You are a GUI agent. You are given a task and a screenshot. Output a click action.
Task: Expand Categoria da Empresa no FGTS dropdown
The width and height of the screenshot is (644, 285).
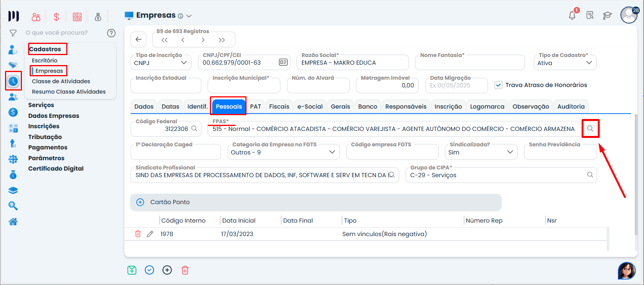click(283, 152)
